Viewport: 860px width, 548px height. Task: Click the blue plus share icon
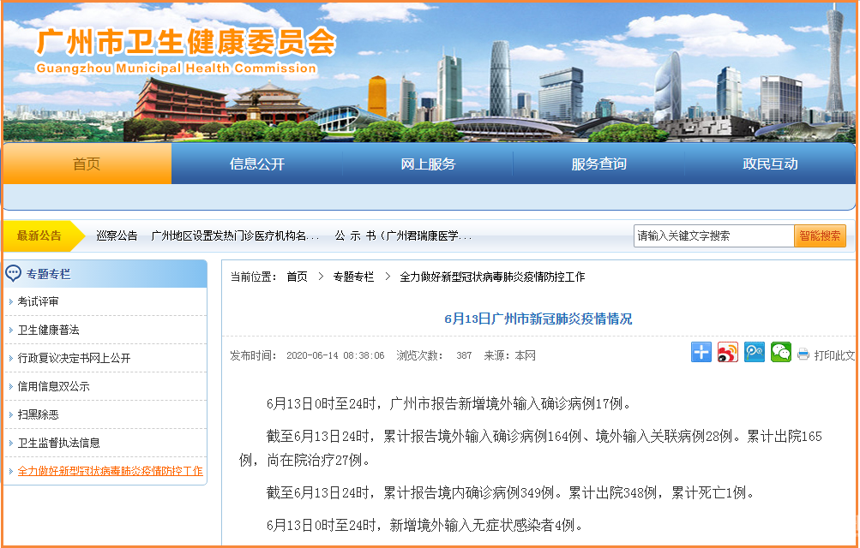(701, 352)
